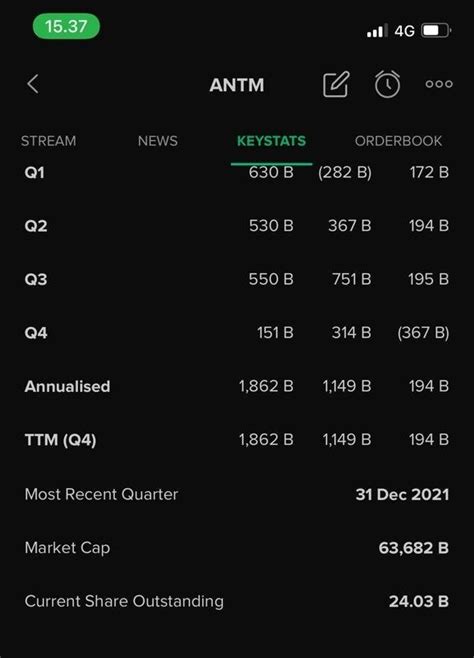474x658 pixels.
Task: Tap the green 15.37 time pill
Action: tap(66, 26)
